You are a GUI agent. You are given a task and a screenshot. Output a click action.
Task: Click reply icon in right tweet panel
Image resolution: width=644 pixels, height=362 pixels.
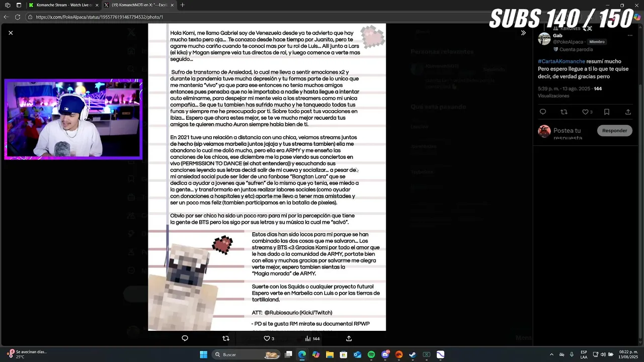tap(542, 112)
